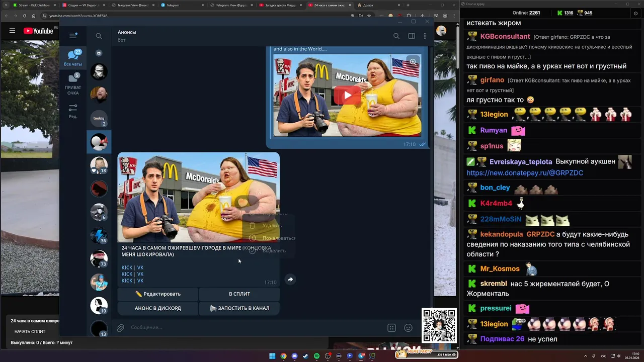Screen dimensions: 644x362
Task: Click username "kekandopula" in stream chat
Action: (x=502, y=234)
